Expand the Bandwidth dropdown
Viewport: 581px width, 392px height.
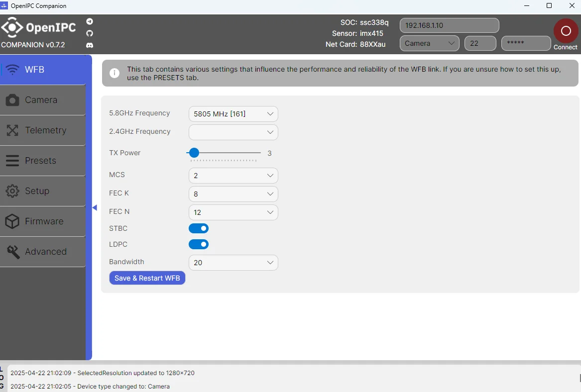233,263
